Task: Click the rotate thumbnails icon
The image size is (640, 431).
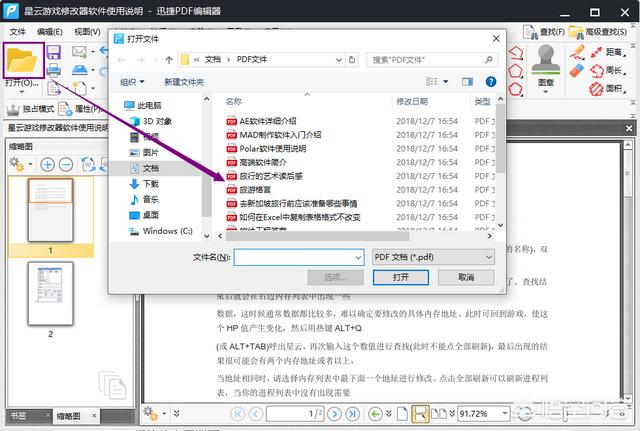Action: pyautogui.click(x=88, y=164)
